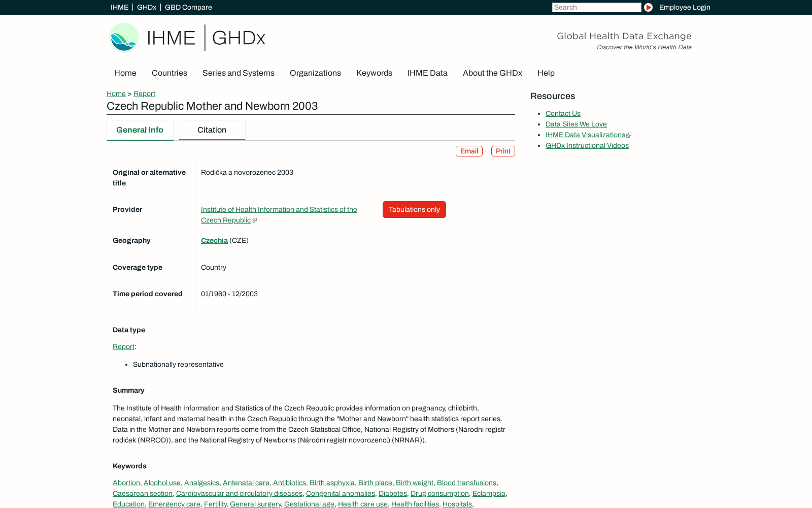Open GHDx link in top bar

(x=147, y=7)
